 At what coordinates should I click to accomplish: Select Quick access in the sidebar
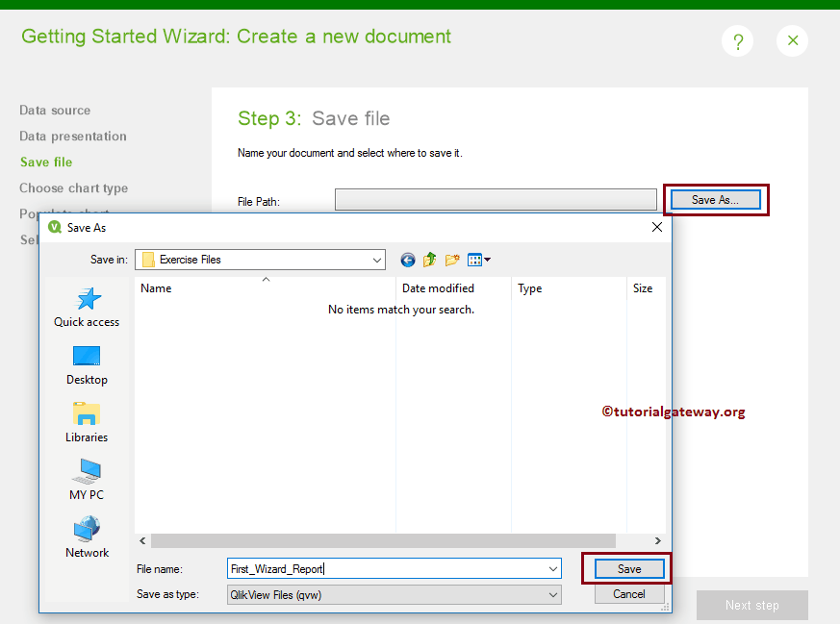point(86,307)
